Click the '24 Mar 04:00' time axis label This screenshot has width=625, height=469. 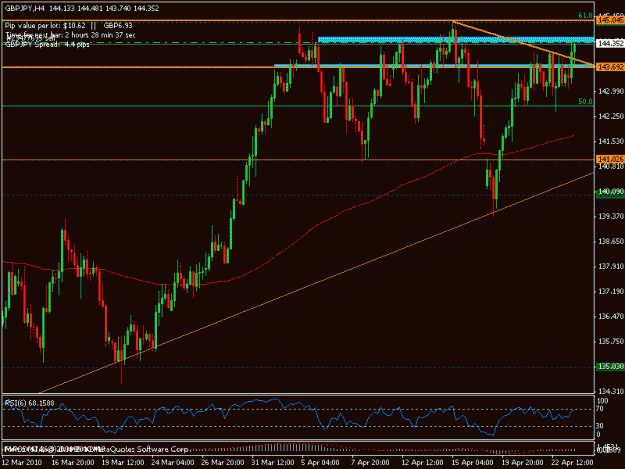(x=173, y=462)
